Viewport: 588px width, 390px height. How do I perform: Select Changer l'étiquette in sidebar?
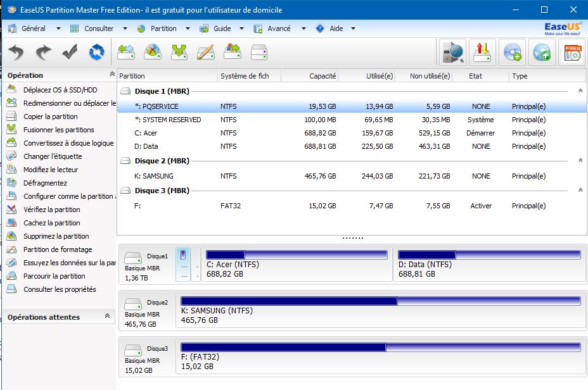point(53,156)
